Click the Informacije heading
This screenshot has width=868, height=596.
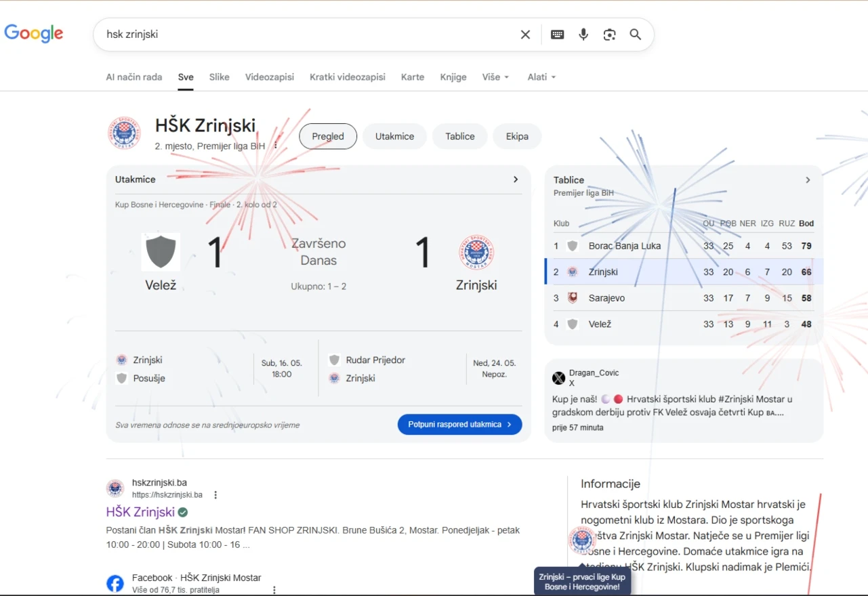pos(611,484)
